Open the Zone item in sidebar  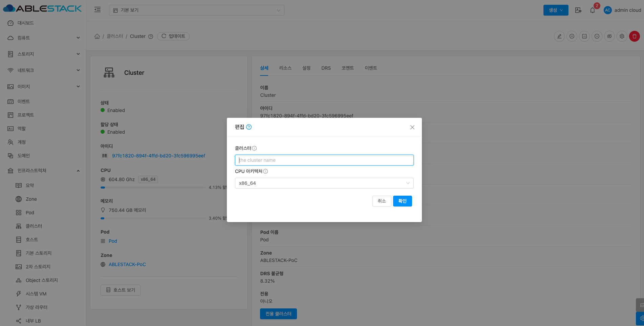(31, 199)
